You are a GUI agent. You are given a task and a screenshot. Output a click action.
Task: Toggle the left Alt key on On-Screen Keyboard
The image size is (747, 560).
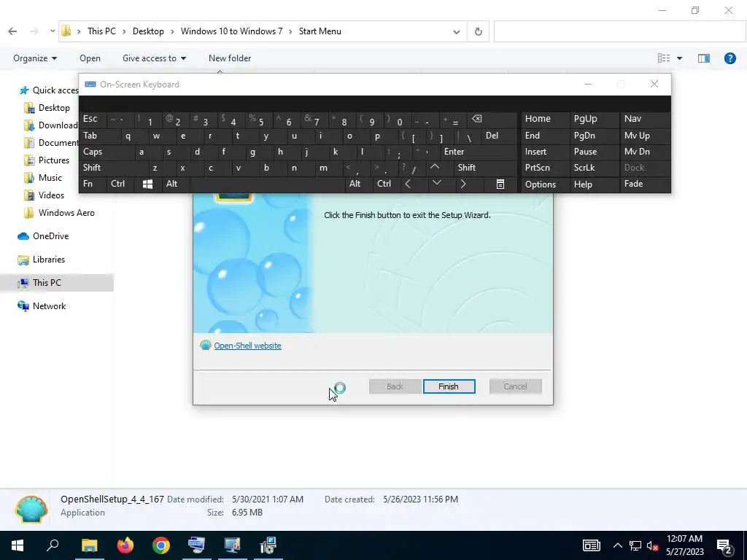tap(175, 184)
